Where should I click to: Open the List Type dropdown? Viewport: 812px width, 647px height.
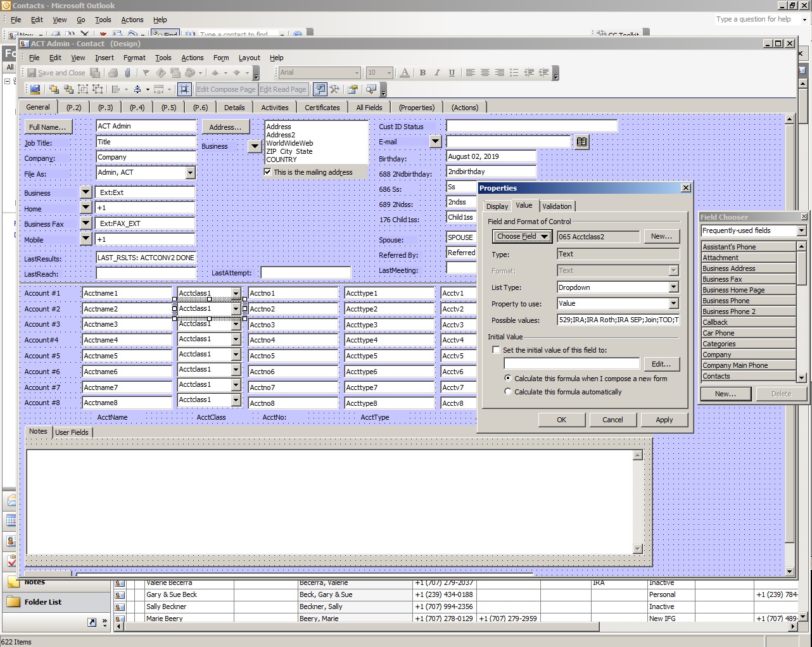coord(674,287)
